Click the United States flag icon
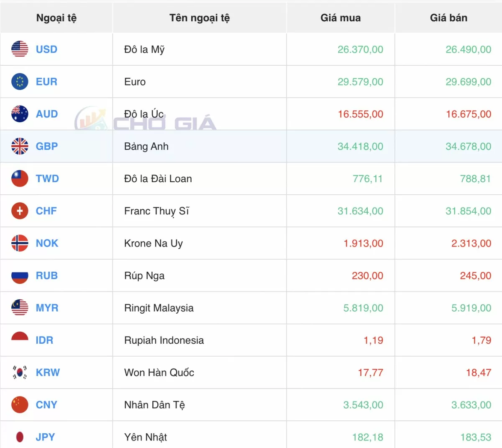This screenshot has width=502, height=448. pyautogui.click(x=20, y=49)
